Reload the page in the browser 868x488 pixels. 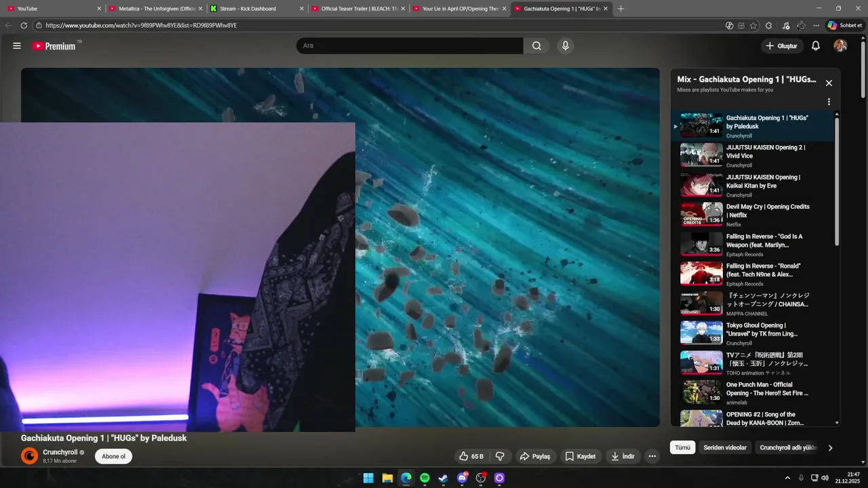click(x=24, y=26)
